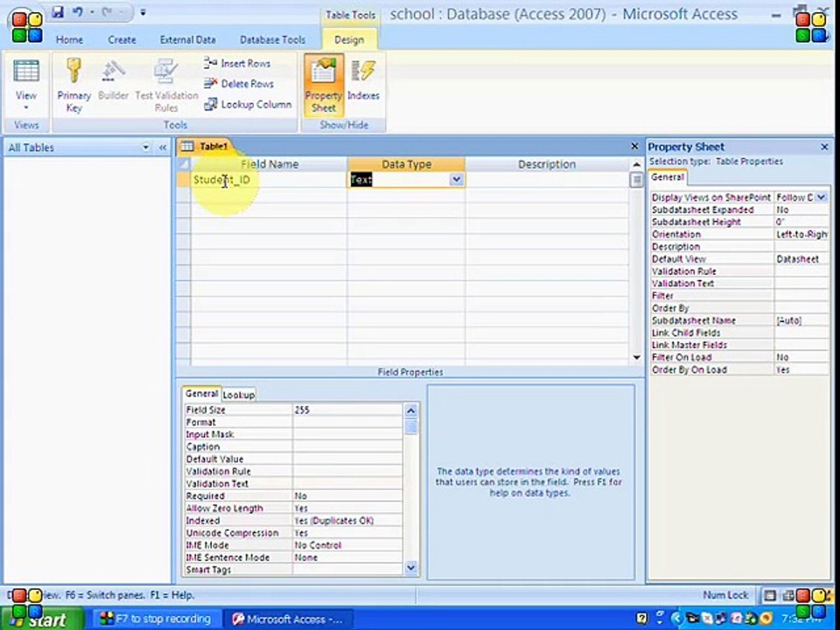
Task: Open the Indexes lightning icon
Action: click(363, 80)
